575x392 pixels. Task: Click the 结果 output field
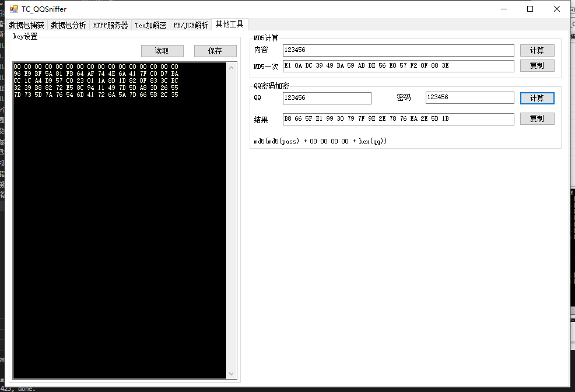(399, 119)
